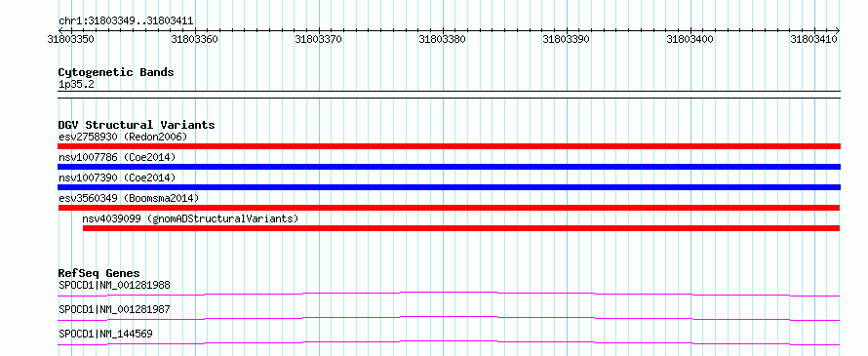Image resolution: width=868 pixels, height=356 pixels.
Task: Click the magenta line for NM_001281987
Action: pyautogui.click(x=449, y=318)
